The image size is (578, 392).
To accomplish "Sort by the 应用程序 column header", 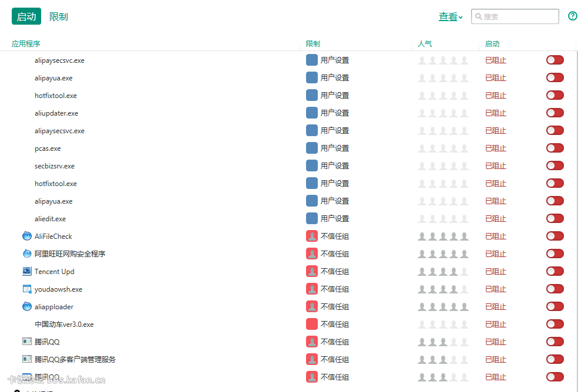I will tap(26, 44).
